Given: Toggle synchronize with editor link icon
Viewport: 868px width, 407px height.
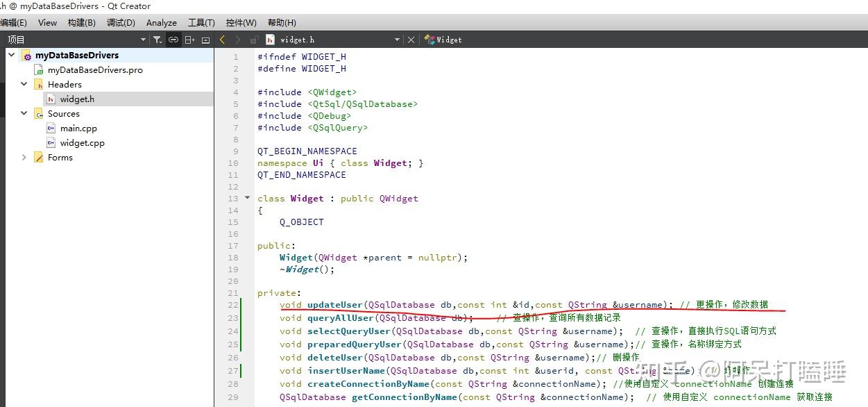Looking at the screenshot, I should (173, 40).
